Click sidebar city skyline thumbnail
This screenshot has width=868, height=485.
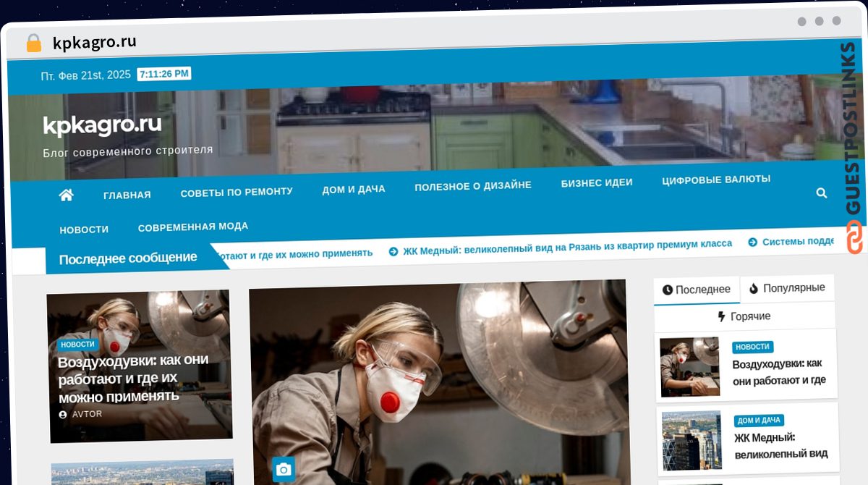pyautogui.click(x=692, y=441)
